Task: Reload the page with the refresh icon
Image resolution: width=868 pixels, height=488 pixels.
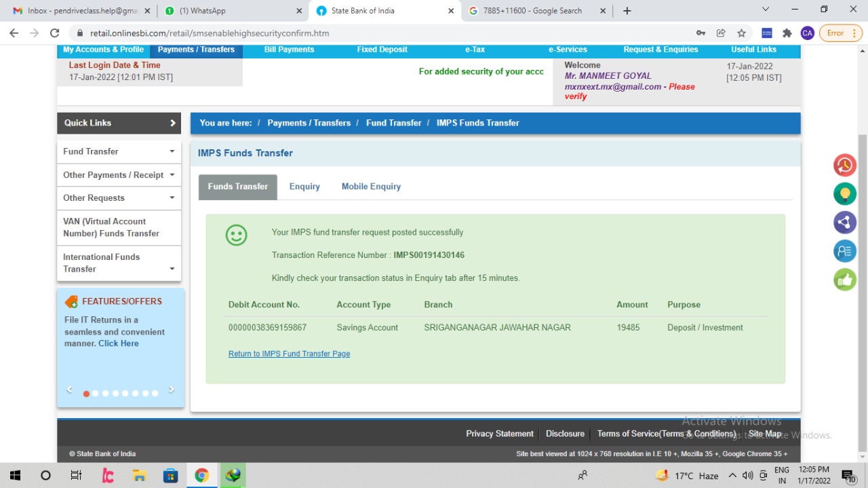Action: click(55, 33)
